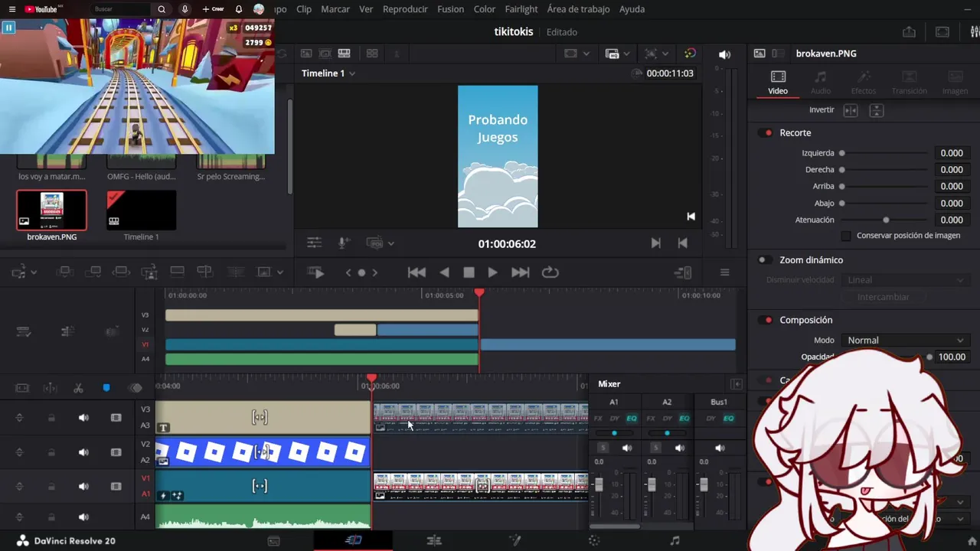980x551 pixels.
Task: Start playback with the play button
Action: point(492,272)
